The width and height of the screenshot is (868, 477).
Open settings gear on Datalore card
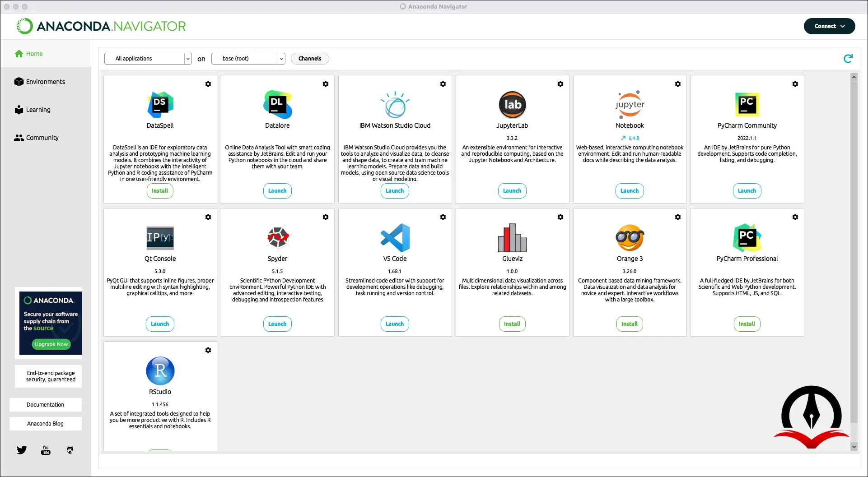(326, 84)
